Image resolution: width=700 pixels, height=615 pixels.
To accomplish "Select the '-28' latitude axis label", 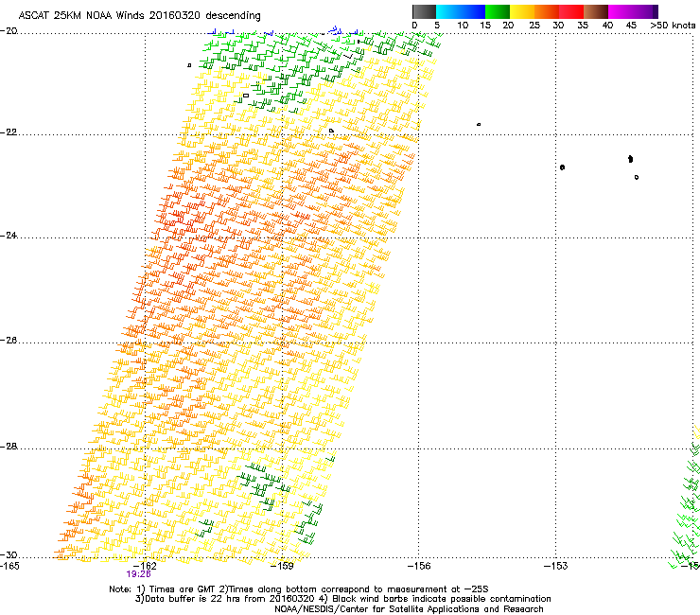I will tap(9, 447).
